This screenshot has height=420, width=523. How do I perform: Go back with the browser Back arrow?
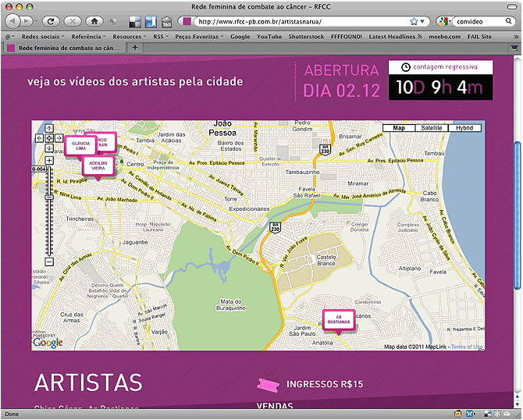pos(12,22)
